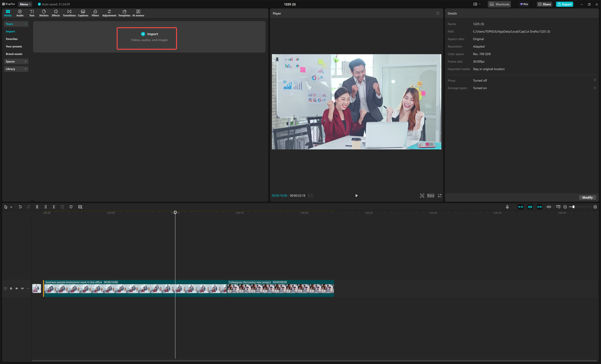This screenshot has width=601, height=364.
Task: Choose the Select cursor tool
Action: tap(6, 207)
